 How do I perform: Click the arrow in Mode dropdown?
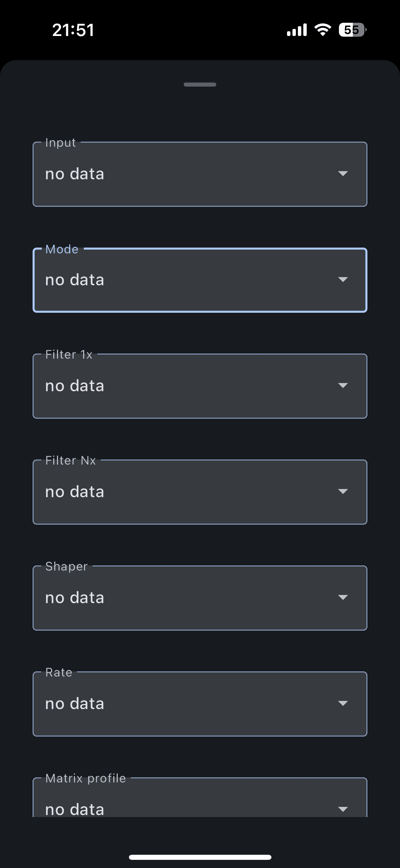pyautogui.click(x=343, y=279)
